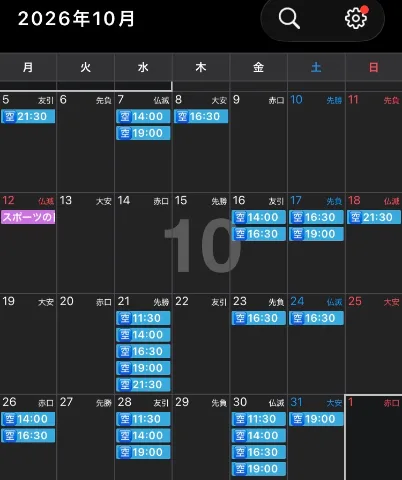
Task: Open the 19:00 event on October 31
Action: (x=316, y=419)
